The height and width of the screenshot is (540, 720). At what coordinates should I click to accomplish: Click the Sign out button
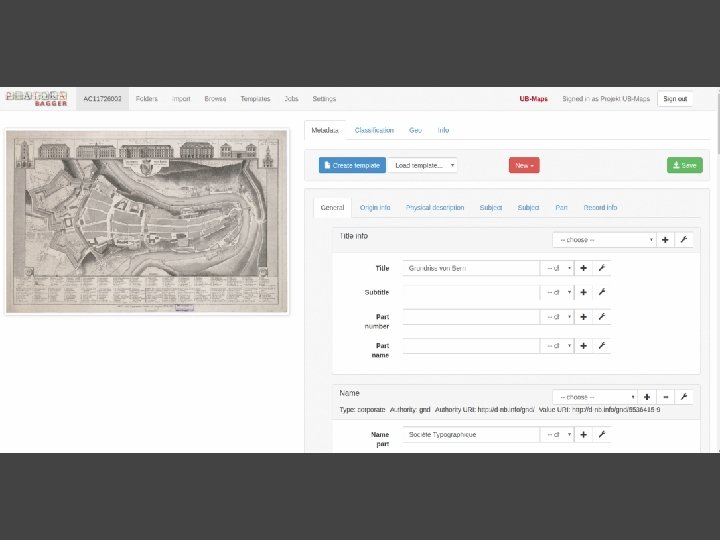pyautogui.click(x=675, y=99)
